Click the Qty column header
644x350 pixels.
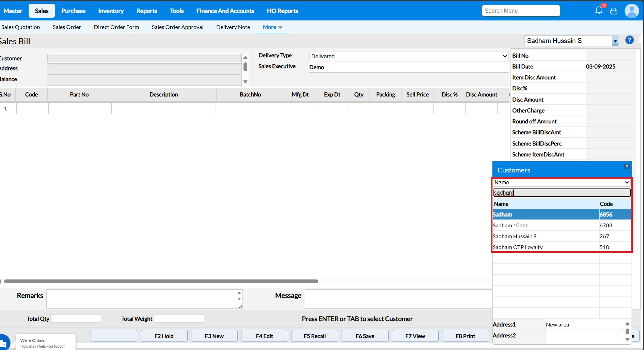359,94
